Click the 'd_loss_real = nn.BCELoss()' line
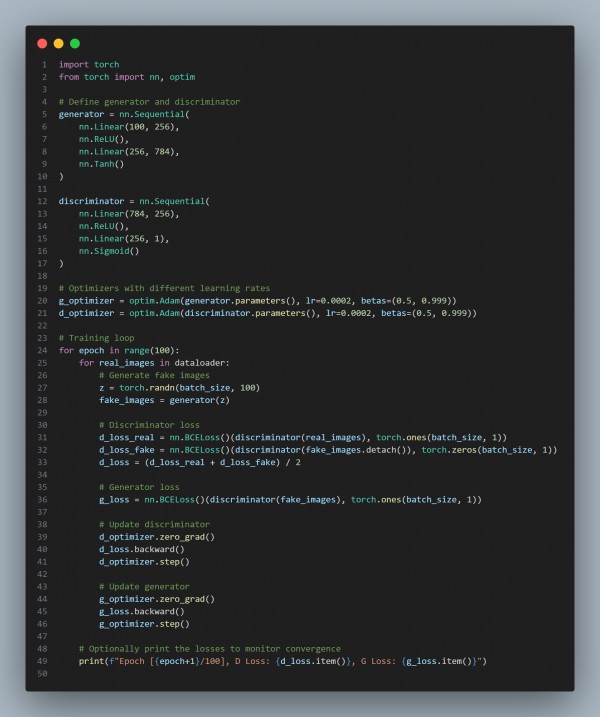 (303, 437)
